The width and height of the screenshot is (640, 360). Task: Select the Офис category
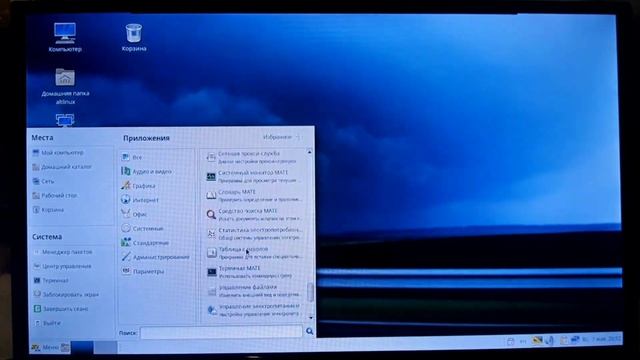click(134, 214)
